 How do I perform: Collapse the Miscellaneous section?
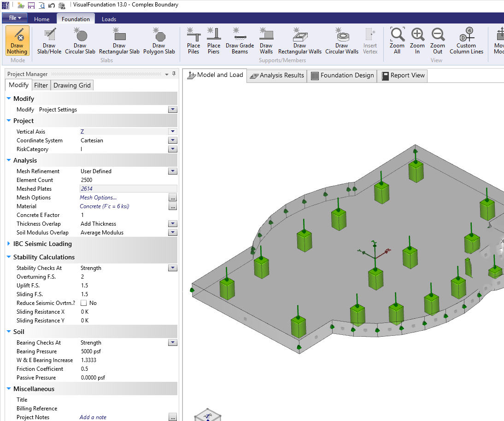coord(9,389)
